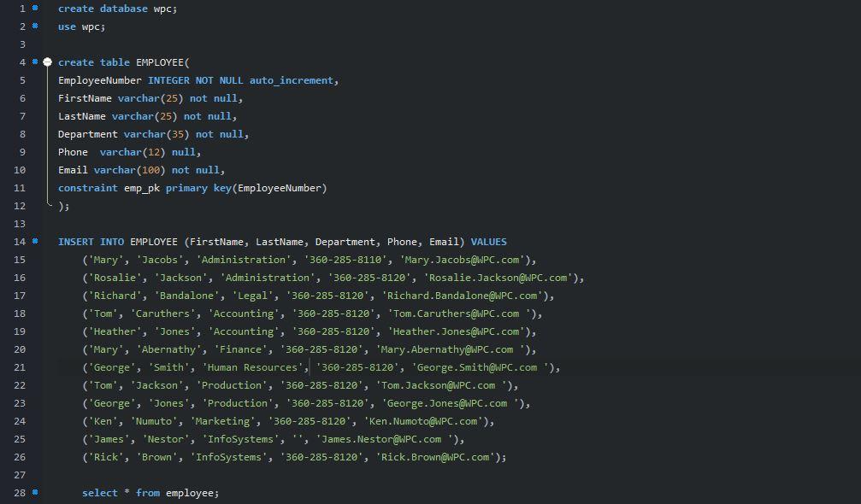Click line number 14 in the gutter
This screenshot has height=504, width=861.
(x=20, y=242)
